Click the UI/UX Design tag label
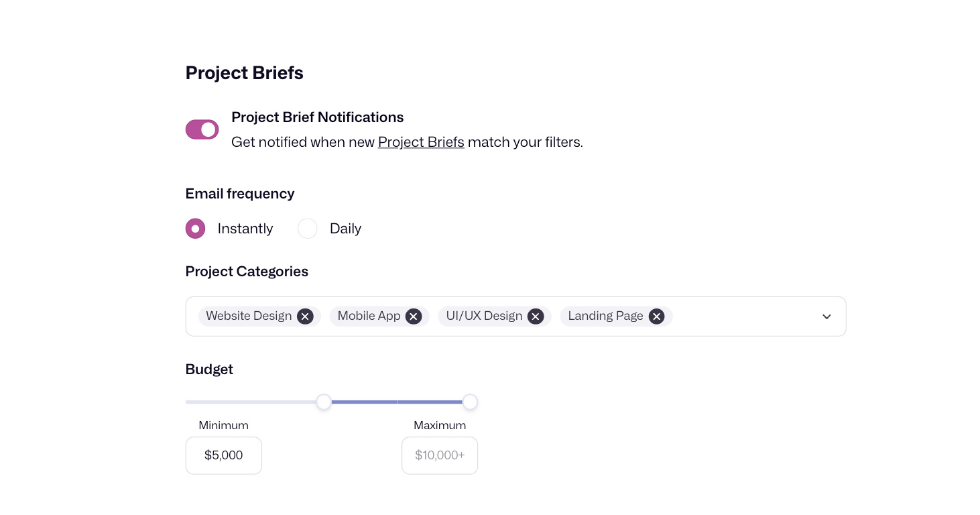This screenshot has width=980, height=515. pos(484,316)
